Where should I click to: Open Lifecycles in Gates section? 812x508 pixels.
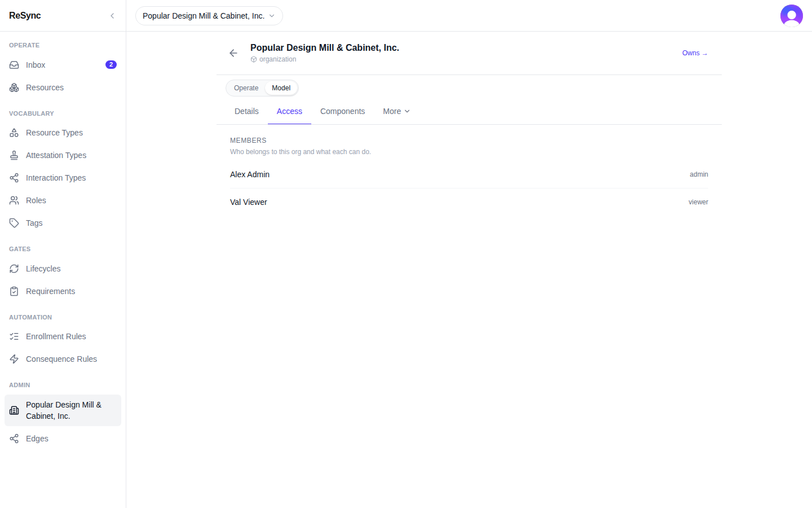tap(63, 269)
